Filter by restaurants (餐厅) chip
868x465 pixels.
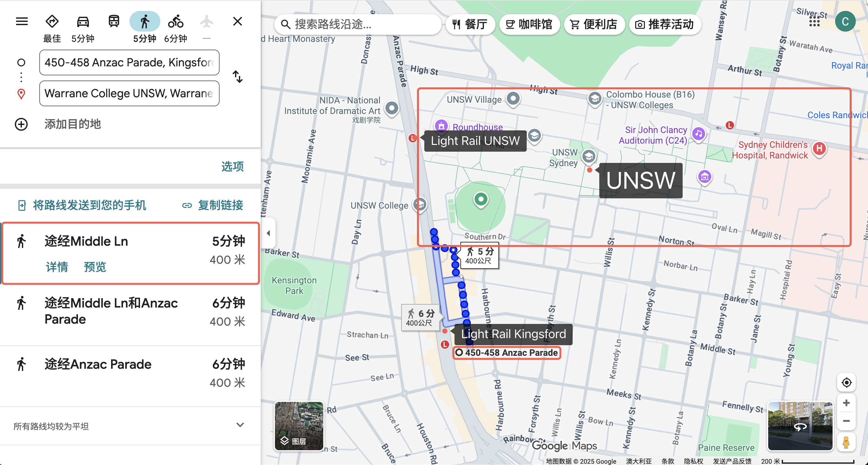[x=470, y=24]
